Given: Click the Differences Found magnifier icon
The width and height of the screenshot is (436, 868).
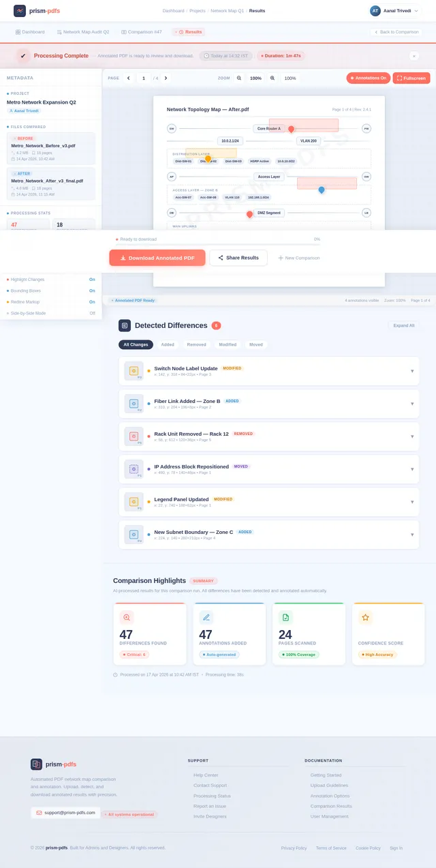Looking at the screenshot, I should [x=126, y=617].
